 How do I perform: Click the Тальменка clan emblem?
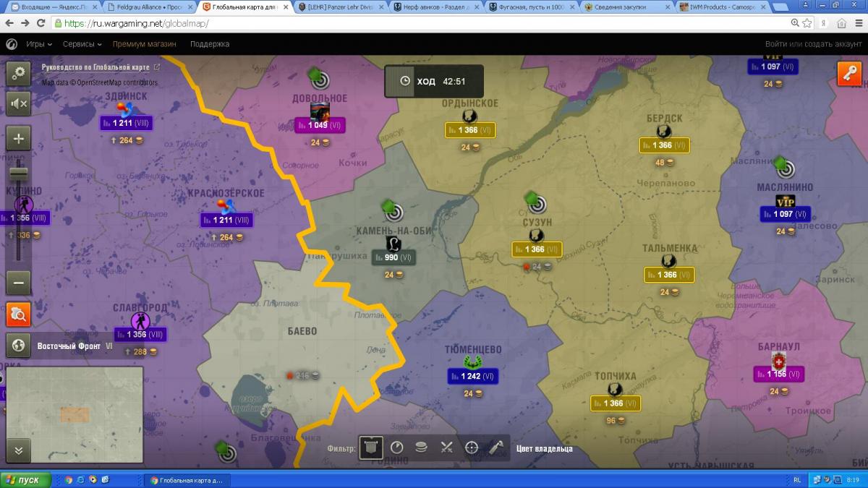[668, 260]
